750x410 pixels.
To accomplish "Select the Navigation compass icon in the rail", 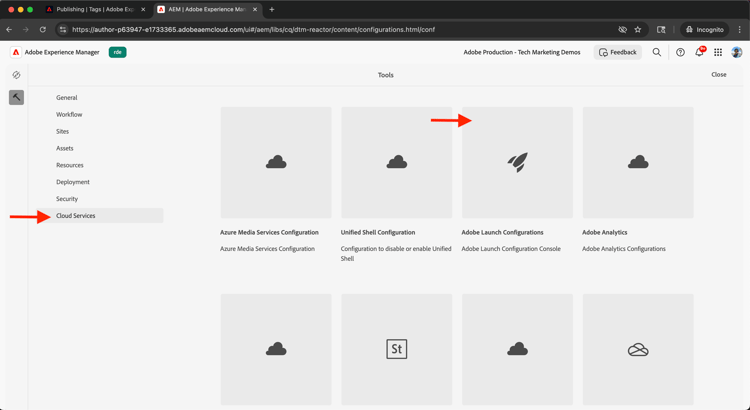I will coord(16,75).
